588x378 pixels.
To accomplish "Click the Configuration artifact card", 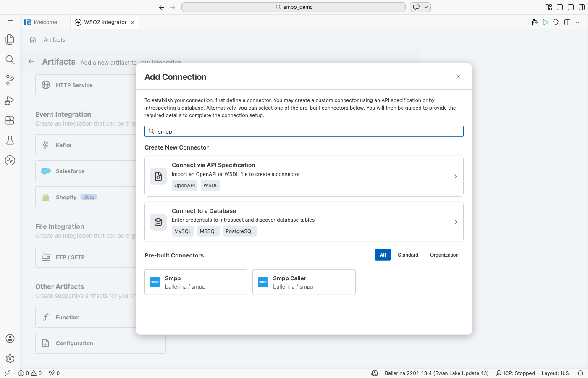I will tap(100, 343).
